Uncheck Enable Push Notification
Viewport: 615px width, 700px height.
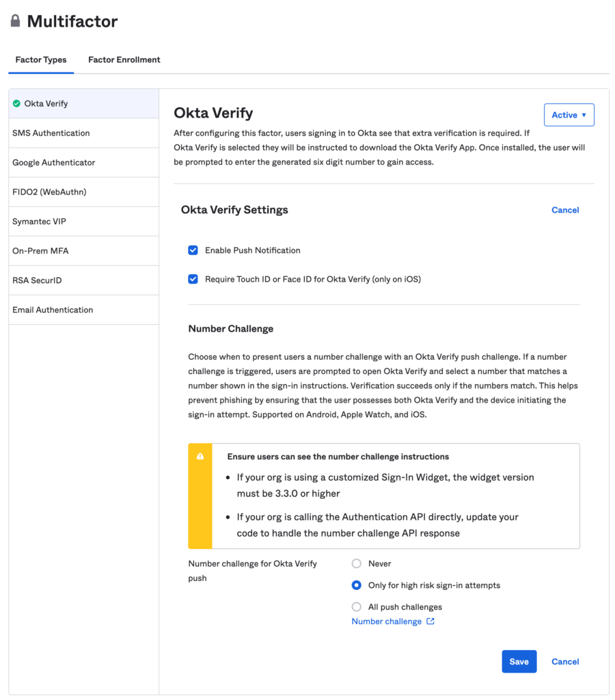pyautogui.click(x=193, y=250)
